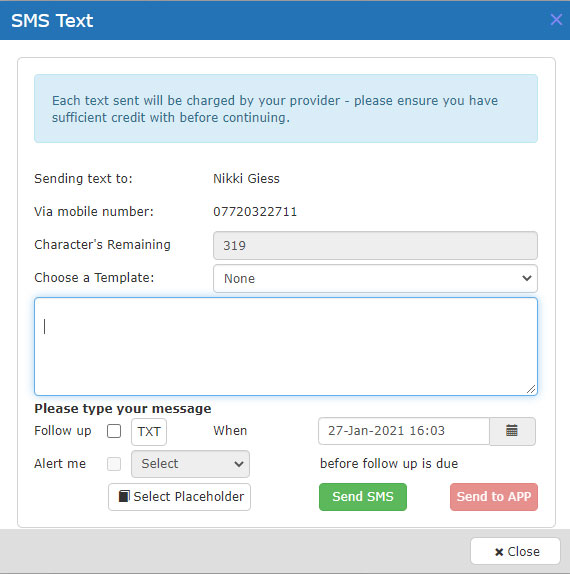This screenshot has height=574, width=570.
Task: Click the Close button at bottom
Action: tap(515, 551)
